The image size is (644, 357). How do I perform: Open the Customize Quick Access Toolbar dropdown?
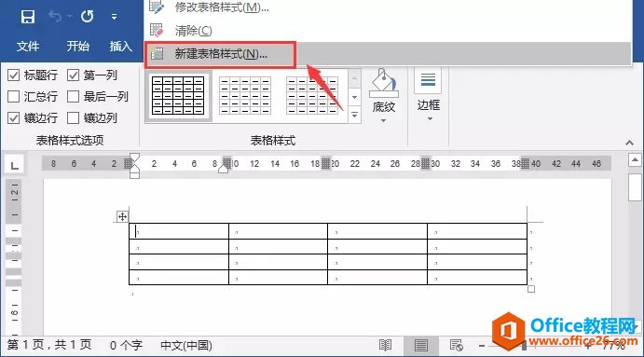(x=115, y=17)
